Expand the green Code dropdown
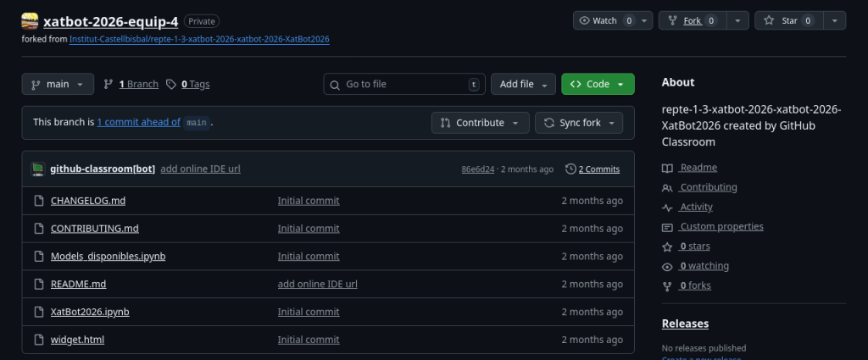Screen dimensions: 868x360 coord(598,84)
